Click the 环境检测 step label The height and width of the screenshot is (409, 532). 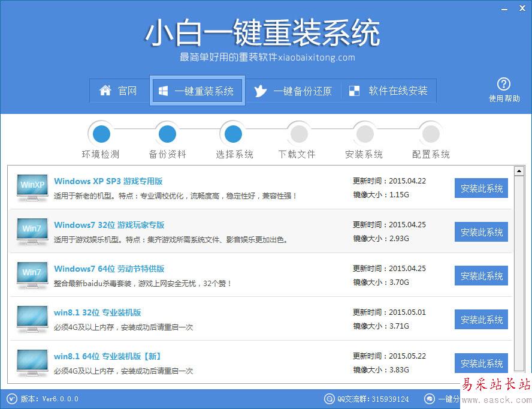[x=101, y=155]
